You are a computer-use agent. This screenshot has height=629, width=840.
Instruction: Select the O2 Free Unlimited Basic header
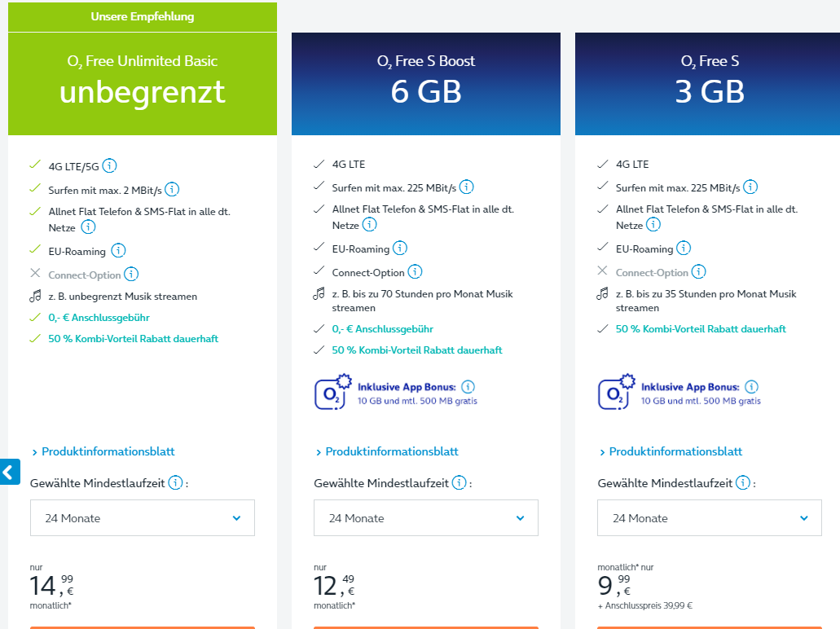[143, 84]
